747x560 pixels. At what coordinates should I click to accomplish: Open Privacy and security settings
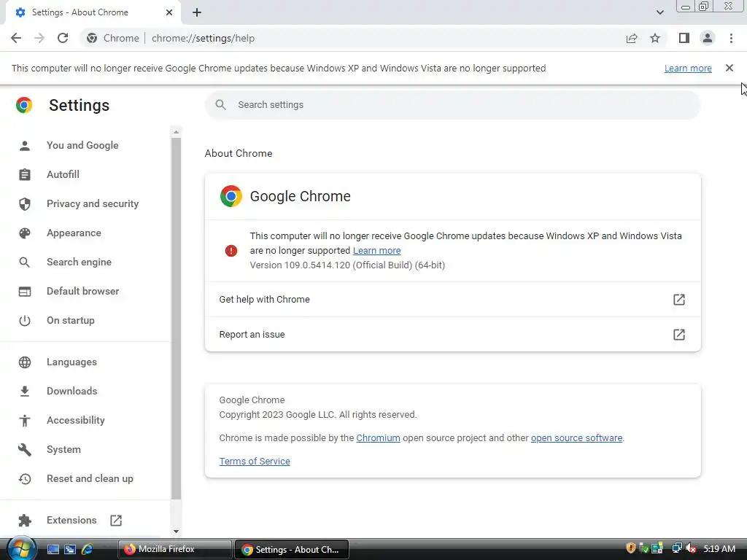pyautogui.click(x=93, y=204)
